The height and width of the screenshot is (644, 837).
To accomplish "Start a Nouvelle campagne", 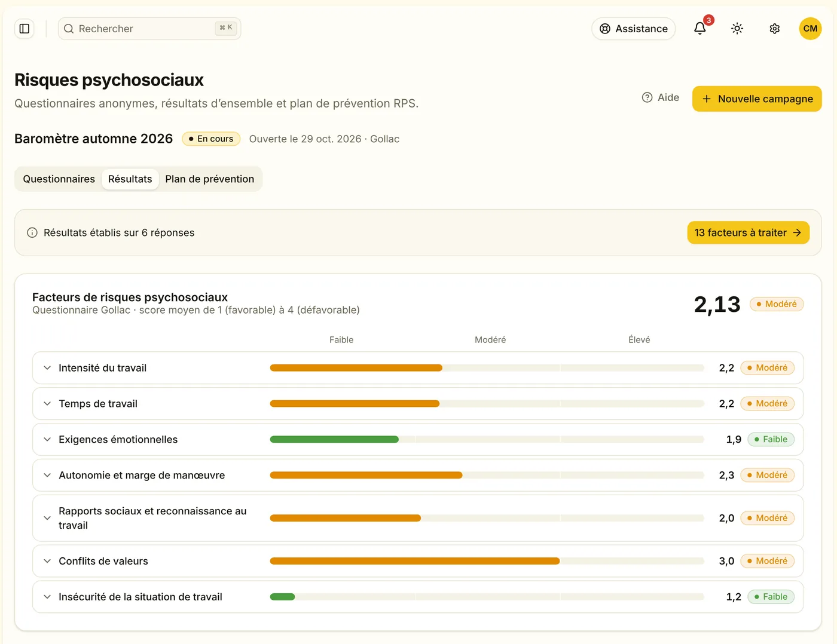I will click(757, 99).
